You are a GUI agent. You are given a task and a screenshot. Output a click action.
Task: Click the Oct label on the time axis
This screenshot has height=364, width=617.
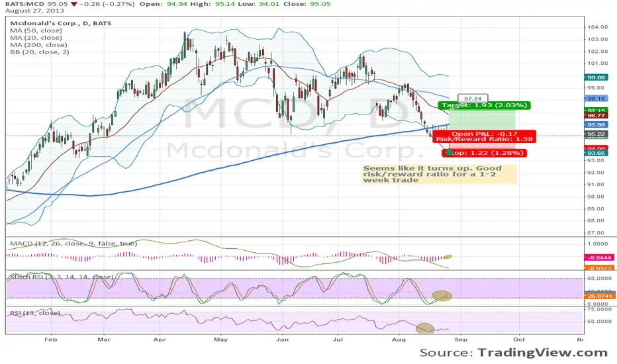point(519,340)
